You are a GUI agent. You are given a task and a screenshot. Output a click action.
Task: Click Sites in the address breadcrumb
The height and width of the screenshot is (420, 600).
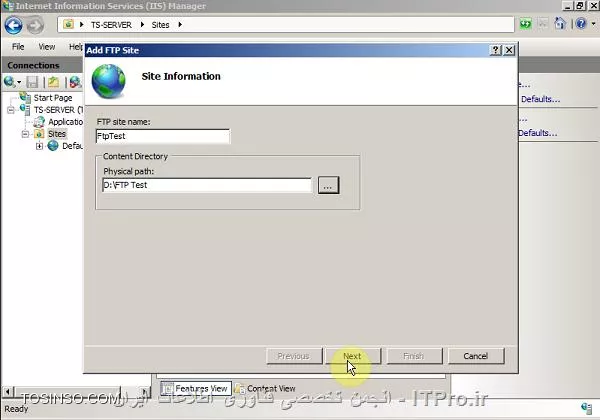tap(160, 25)
